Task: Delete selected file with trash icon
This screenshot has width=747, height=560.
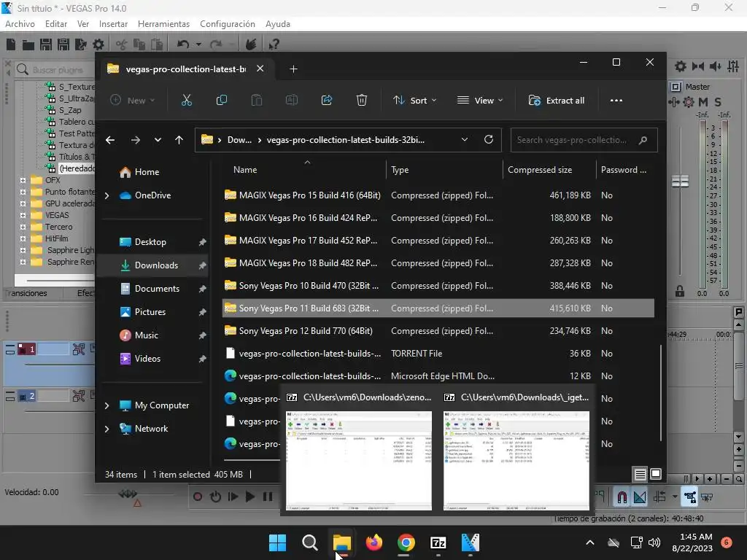Action: (362, 100)
